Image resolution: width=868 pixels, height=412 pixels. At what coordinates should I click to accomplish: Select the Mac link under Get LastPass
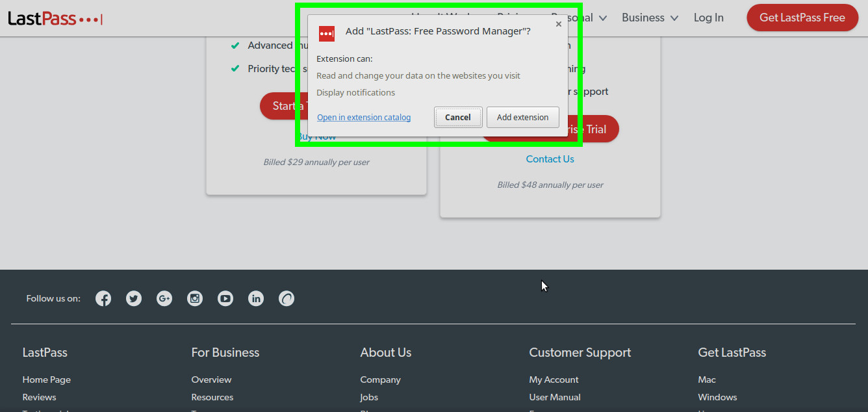707,380
